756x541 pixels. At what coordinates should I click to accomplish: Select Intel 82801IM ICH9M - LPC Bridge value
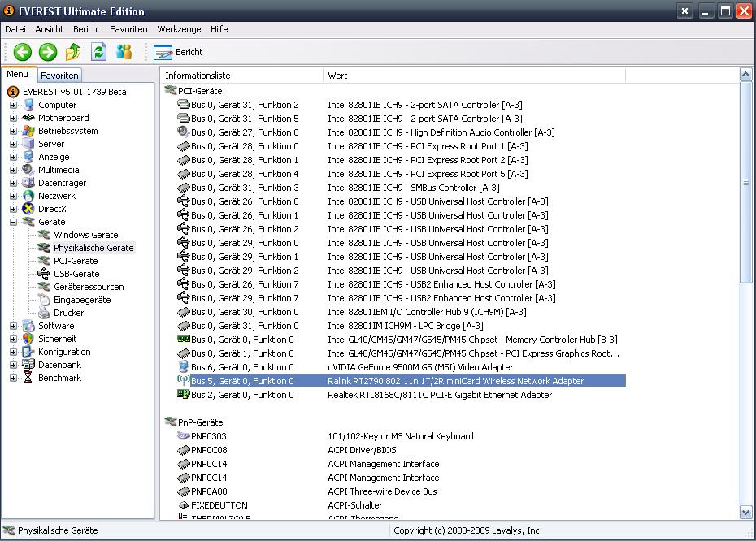(x=406, y=326)
